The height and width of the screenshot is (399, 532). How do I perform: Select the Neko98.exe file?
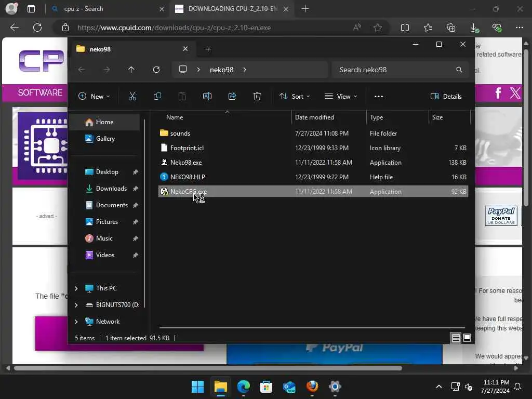pyautogui.click(x=313, y=163)
